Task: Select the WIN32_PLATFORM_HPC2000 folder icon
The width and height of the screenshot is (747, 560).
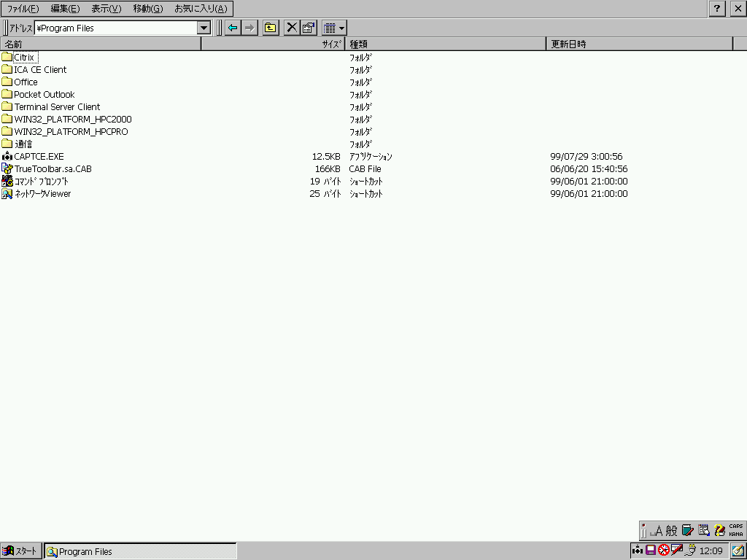Action: tap(7, 119)
